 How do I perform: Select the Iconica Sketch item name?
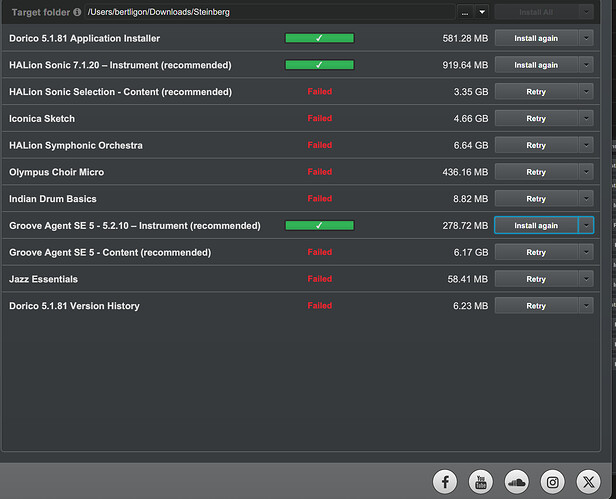click(x=42, y=118)
